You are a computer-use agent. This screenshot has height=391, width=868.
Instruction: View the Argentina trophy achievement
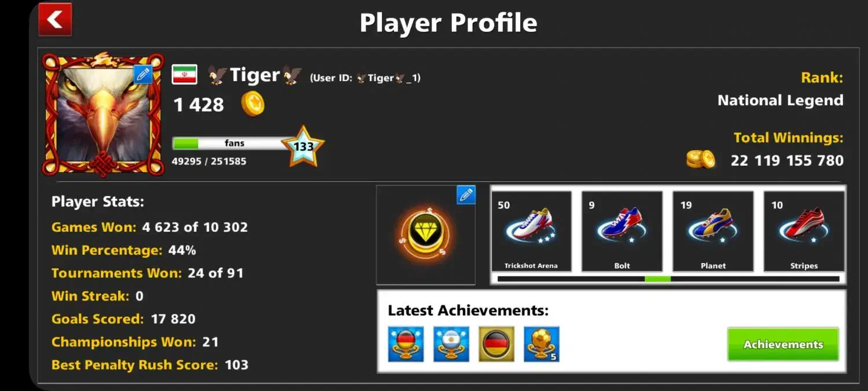(x=451, y=344)
